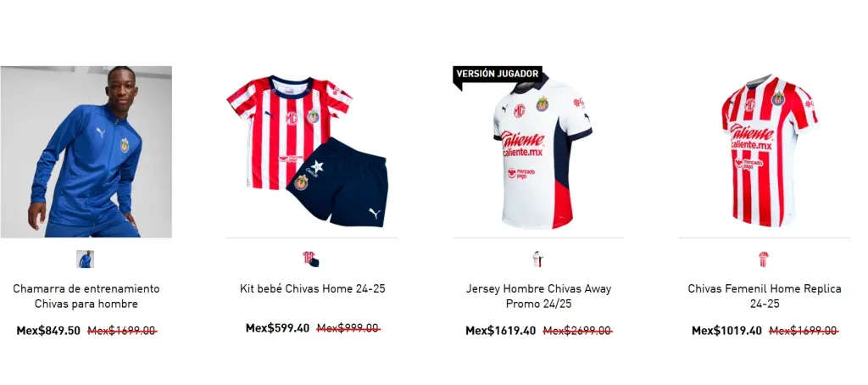Select the away jersey color swatch thumbnail

coord(538,259)
